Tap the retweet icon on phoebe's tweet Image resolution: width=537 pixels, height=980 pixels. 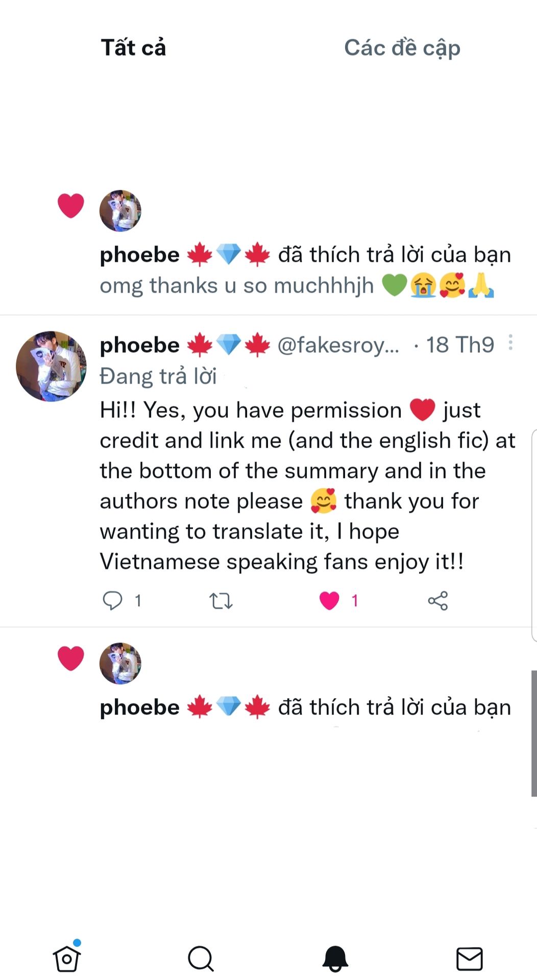(x=221, y=601)
